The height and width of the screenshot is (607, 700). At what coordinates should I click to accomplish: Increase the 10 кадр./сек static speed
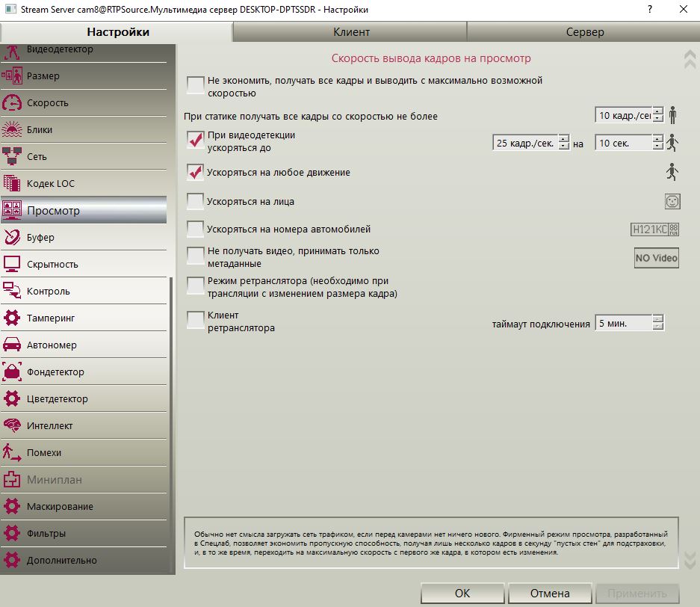658,111
